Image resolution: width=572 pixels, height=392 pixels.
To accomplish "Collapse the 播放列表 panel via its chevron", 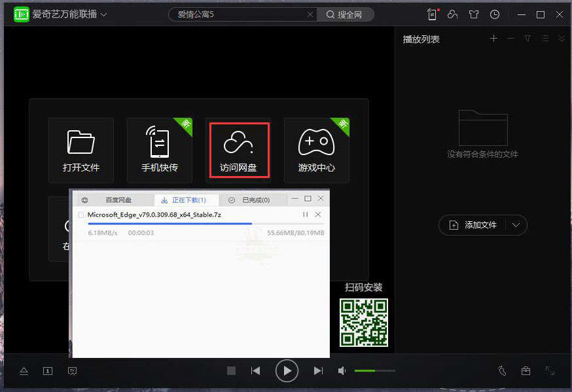I will [562, 38].
